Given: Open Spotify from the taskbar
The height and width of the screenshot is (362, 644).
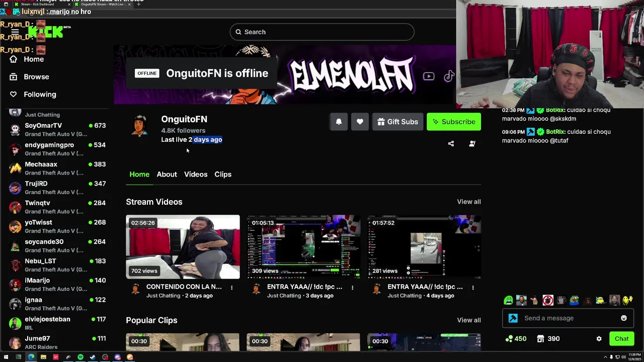Looking at the screenshot, I should pos(80,357).
